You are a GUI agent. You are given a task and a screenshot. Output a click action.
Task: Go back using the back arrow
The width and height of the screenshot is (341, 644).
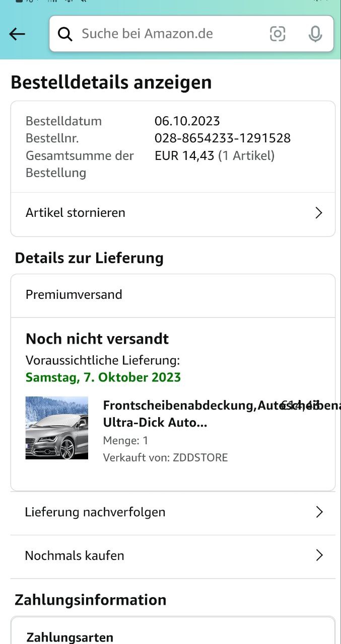[17, 34]
